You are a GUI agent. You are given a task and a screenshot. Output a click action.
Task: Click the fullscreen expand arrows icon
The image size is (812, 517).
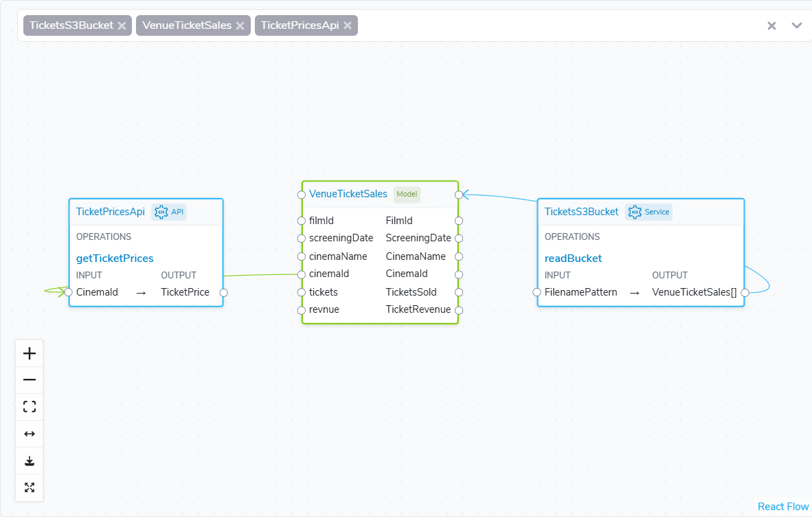(x=30, y=487)
